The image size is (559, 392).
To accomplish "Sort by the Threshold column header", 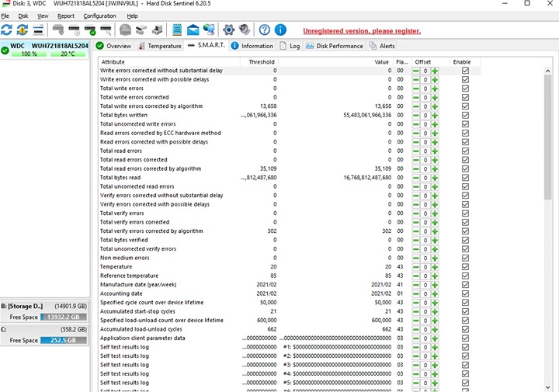I will [259, 62].
